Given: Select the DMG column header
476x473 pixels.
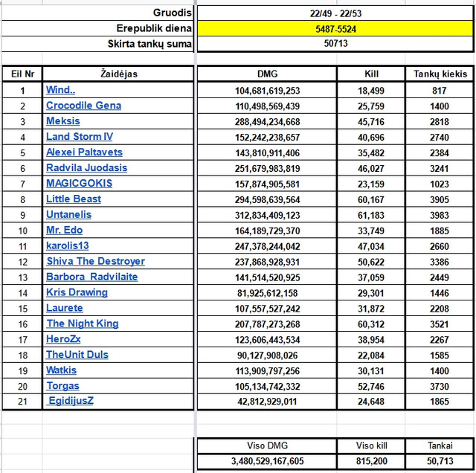Looking at the screenshot, I should tap(267, 74).
